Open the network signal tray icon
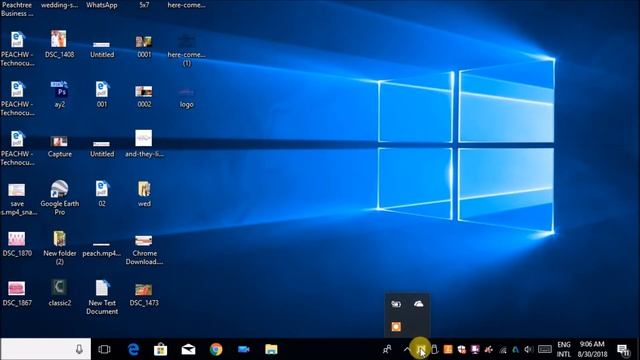 [503, 350]
